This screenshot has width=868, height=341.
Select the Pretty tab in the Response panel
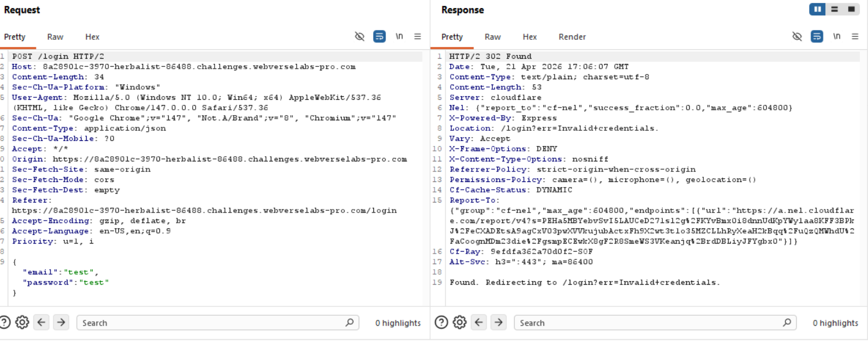pos(452,37)
